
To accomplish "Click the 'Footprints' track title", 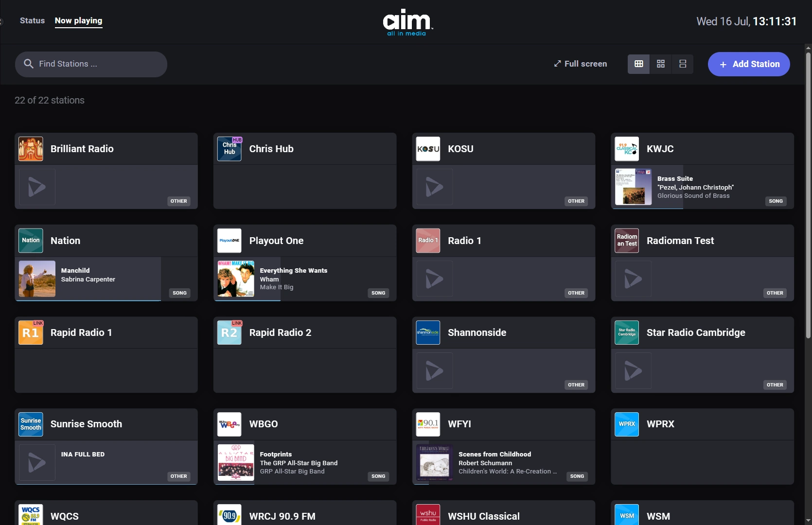I will pos(276,454).
